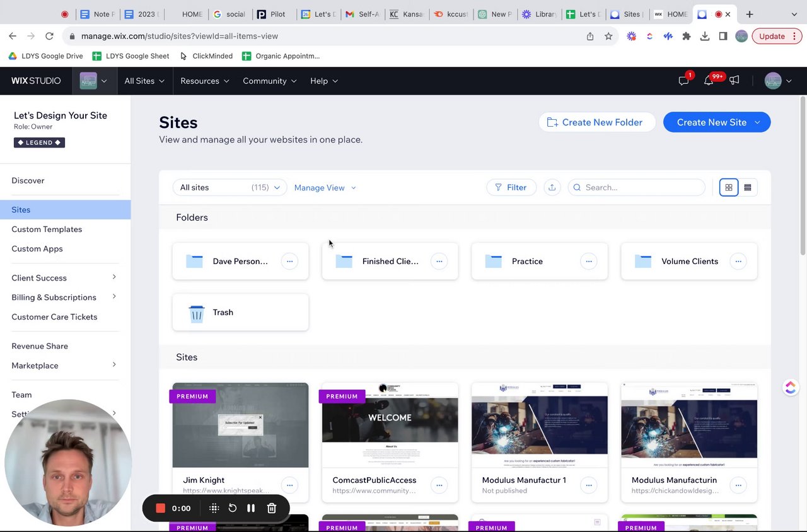Open browser downloads icon
This screenshot has height=532, width=807.
tap(705, 36)
